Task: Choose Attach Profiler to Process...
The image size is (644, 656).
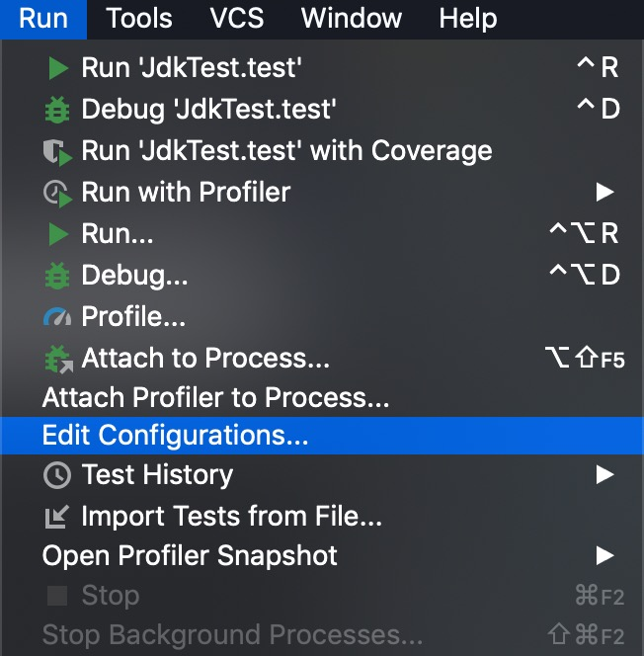Action: (215, 399)
